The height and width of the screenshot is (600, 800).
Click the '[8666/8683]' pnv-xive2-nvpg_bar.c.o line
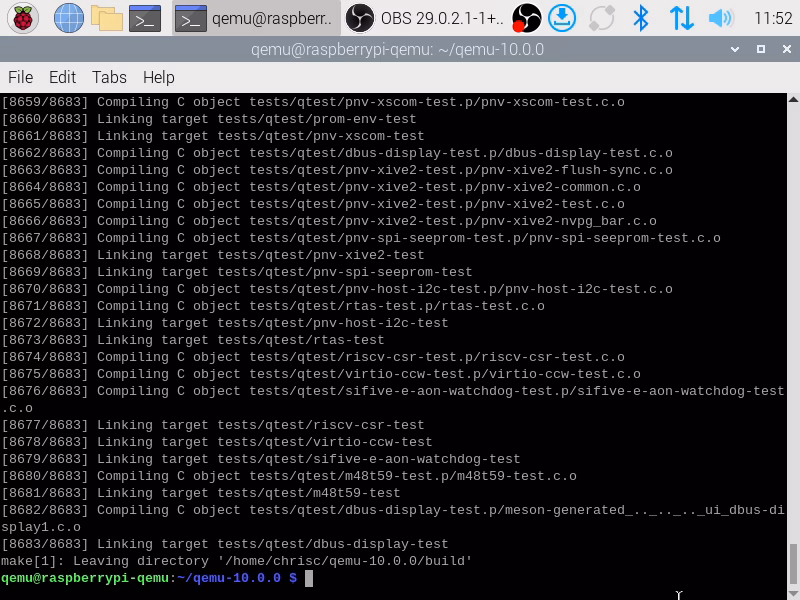coord(329,221)
